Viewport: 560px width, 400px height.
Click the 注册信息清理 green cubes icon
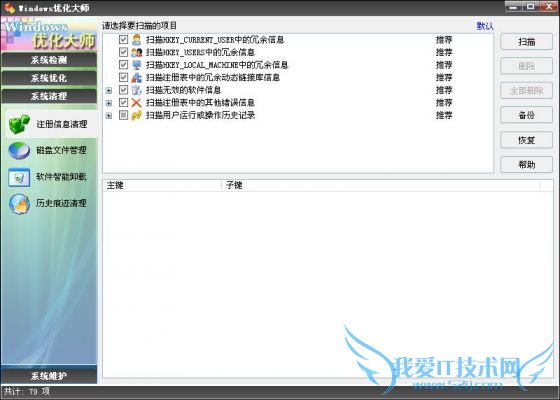(19, 124)
